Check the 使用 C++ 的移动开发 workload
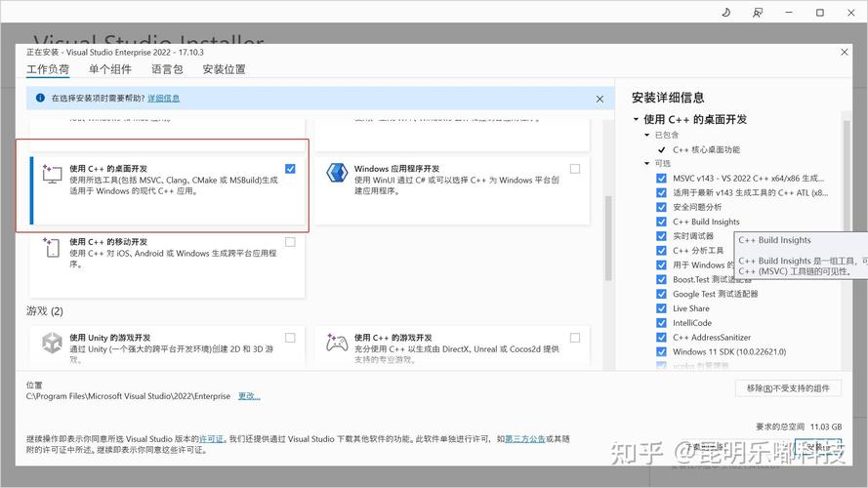 (290, 242)
